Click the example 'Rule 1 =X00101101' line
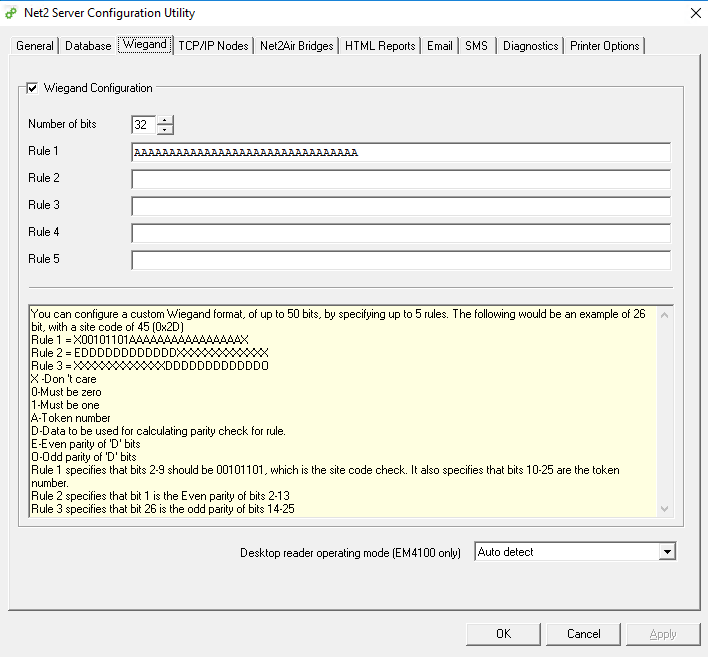This screenshot has height=657, width=708. [x=140, y=340]
